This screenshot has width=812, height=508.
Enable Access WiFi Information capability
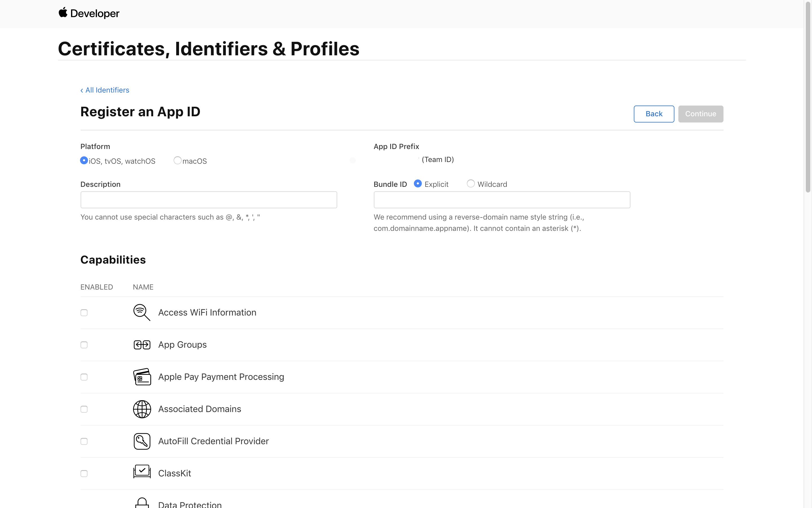tap(84, 313)
